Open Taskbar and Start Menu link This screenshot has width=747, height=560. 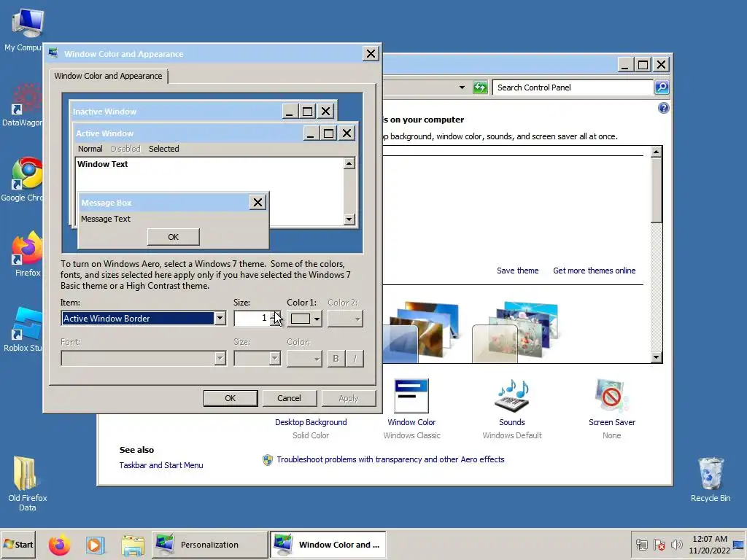pyautogui.click(x=161, y=465)
